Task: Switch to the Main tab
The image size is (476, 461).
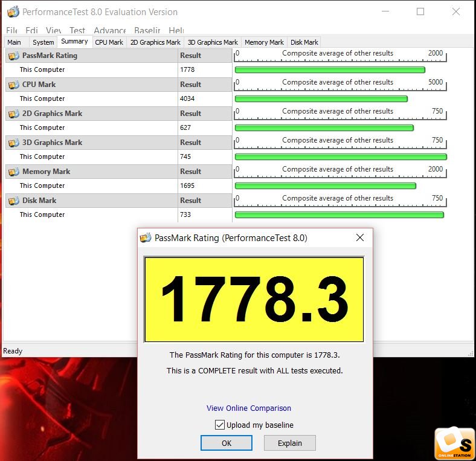Action: pyautogui.click(x=14, y=42)
